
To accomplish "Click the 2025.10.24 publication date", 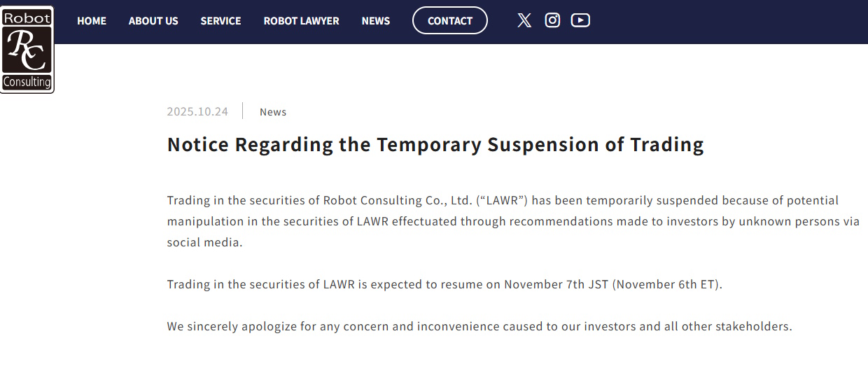I will (x=197, y=112).
